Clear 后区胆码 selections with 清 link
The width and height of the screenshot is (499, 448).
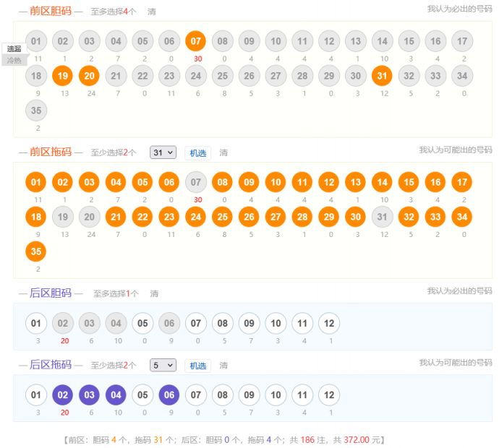(x=154, y=293)
